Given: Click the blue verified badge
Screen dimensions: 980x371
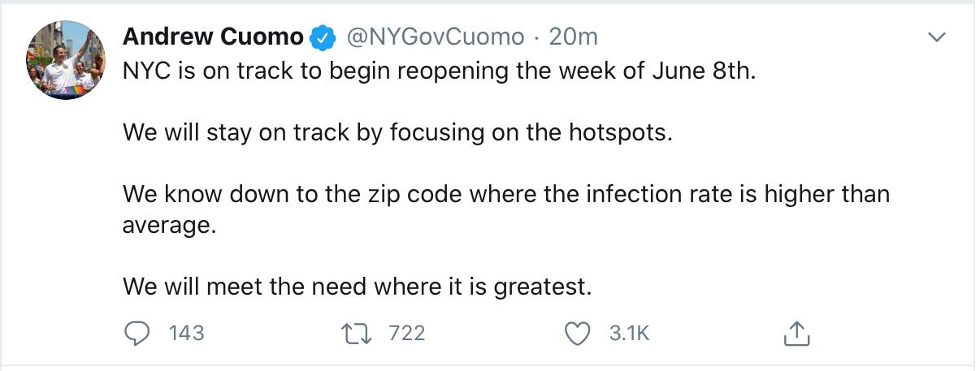Looking at the screenshot, I should point(325,37).
